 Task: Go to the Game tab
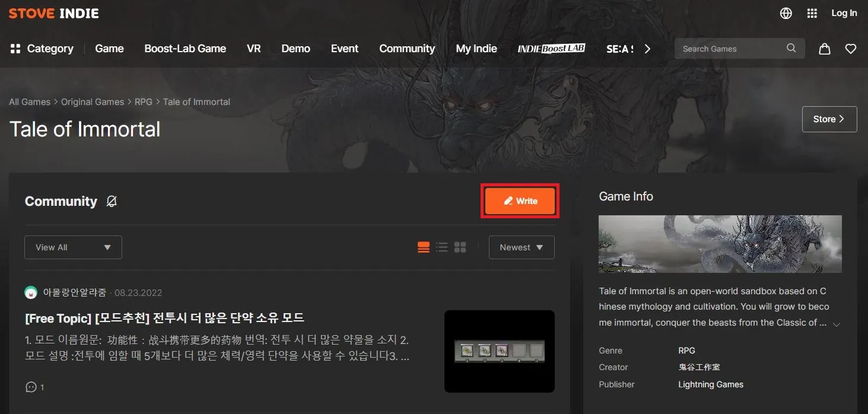click(110, 49)
